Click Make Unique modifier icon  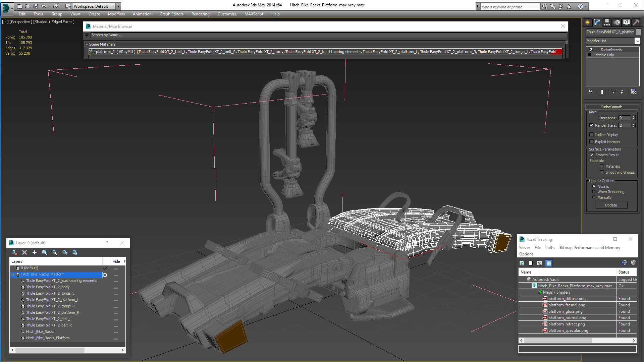613,92
